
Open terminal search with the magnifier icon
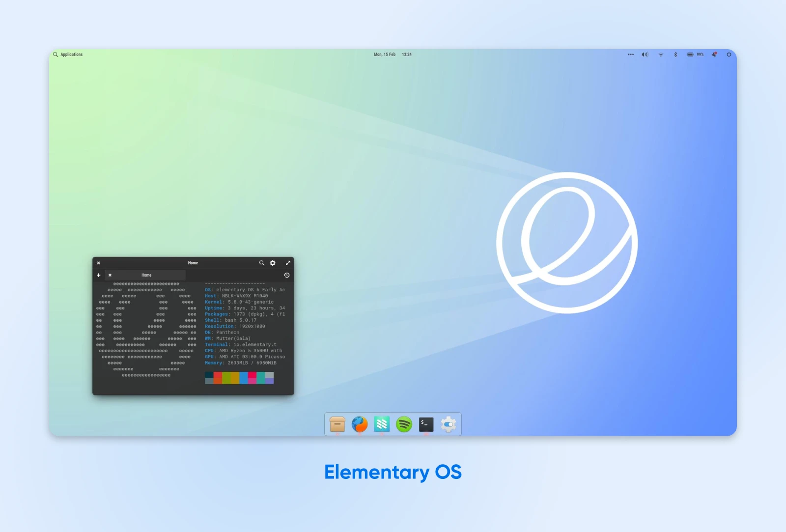click(x=262, y=263)
